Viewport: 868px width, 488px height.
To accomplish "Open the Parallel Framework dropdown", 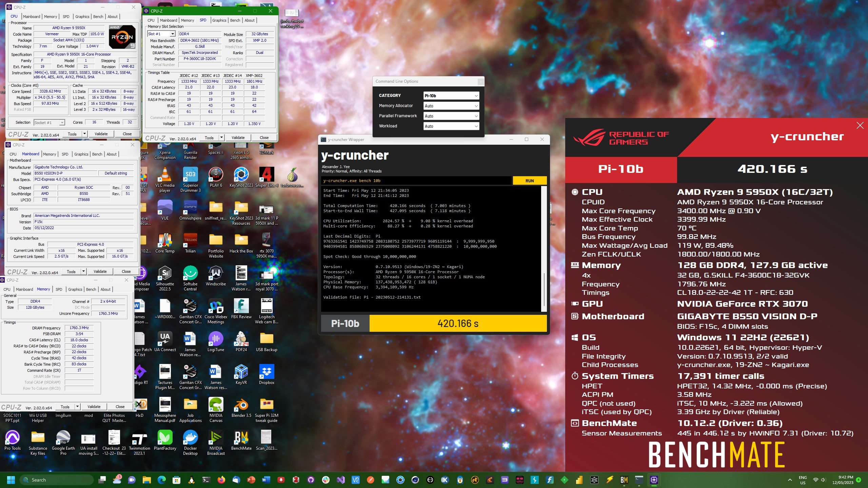I will [x=451, y=116].
